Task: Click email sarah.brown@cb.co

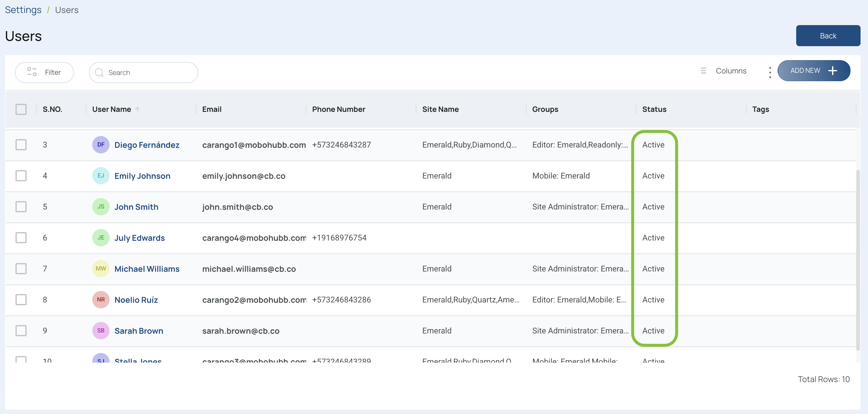Action: click(241, 331)
